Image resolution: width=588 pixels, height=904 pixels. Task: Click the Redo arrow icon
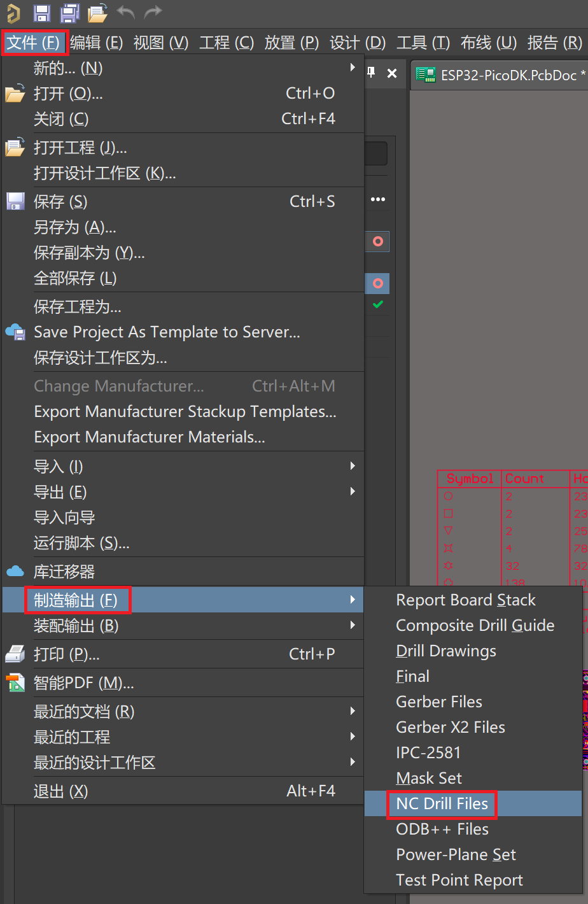coord(153,13)
